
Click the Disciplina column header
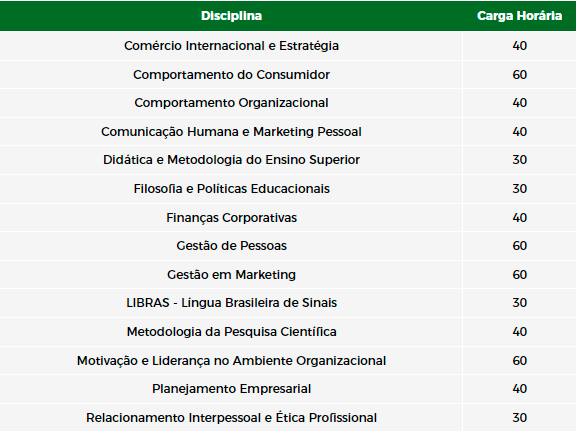pyautogui.click(x=231, y=16)
